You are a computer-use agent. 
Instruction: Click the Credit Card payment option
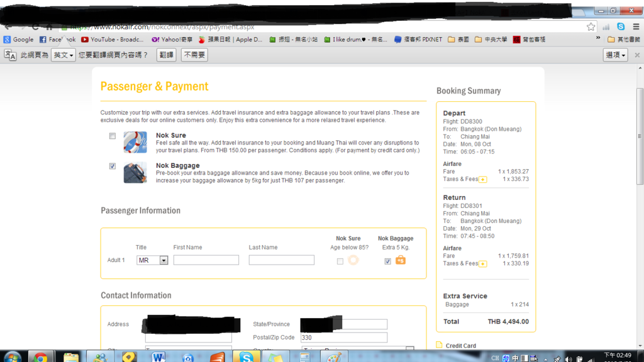(x=461, y=346)
